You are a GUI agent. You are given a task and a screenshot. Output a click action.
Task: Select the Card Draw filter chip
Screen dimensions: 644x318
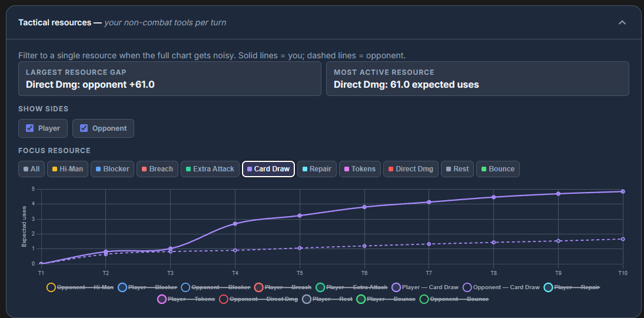coord(268,169)
